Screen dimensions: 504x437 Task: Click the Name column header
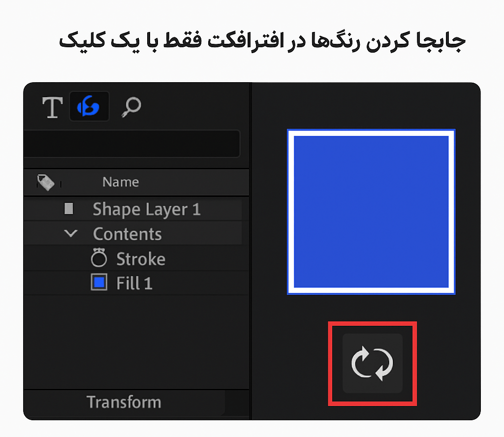(121, 182)
